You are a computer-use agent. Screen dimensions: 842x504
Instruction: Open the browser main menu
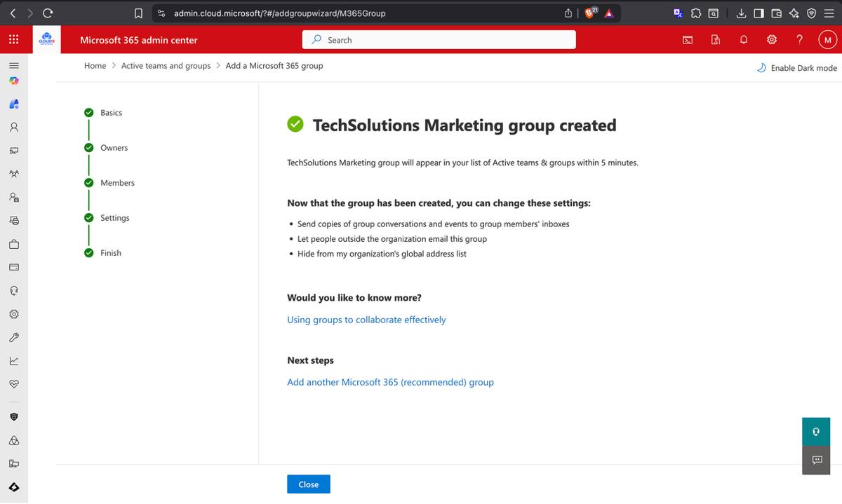(829, 13)
